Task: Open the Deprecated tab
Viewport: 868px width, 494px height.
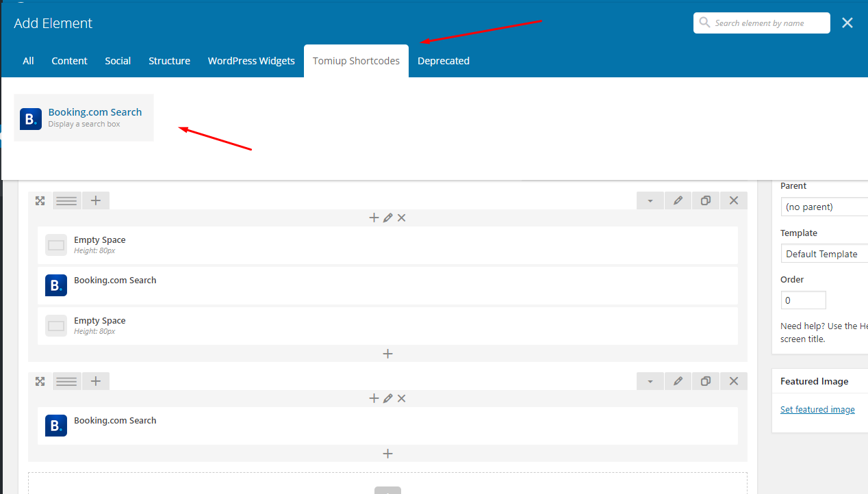Action: [x=444, y=61]
